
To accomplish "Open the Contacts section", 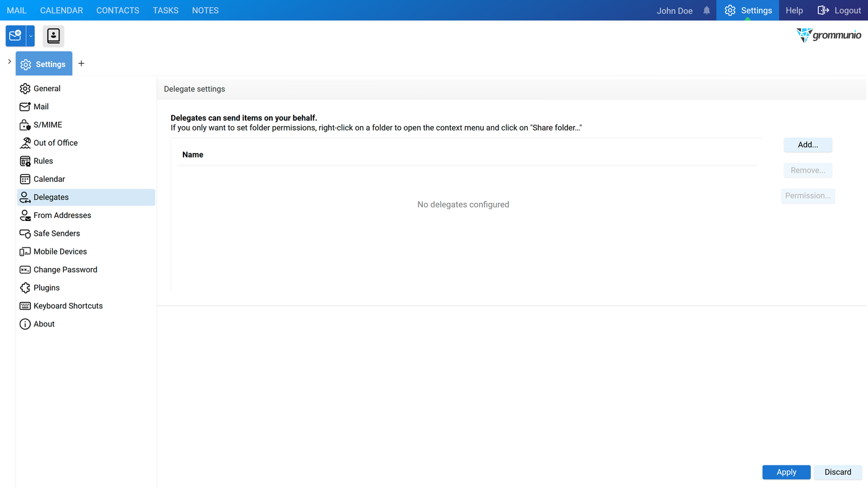I will pyautogui.click(x=118, y=11).
